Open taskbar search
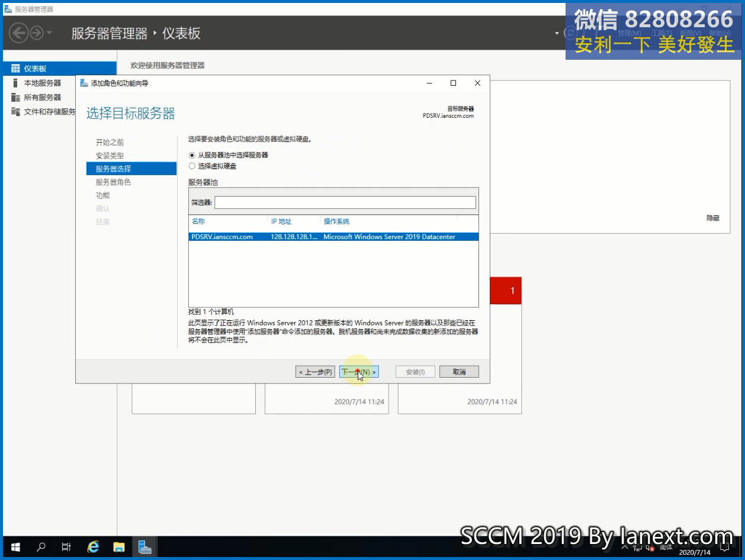The image size is (745, 560). tap(41, 547)
